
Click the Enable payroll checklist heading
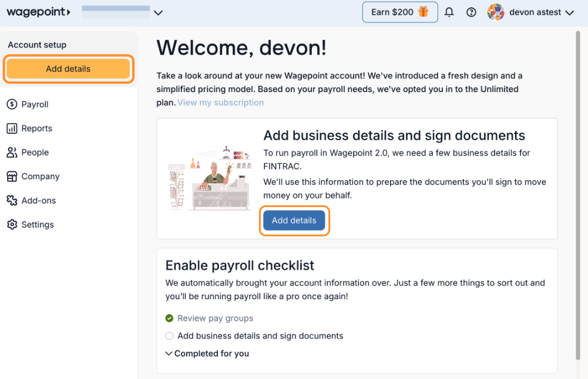(240, 266)
